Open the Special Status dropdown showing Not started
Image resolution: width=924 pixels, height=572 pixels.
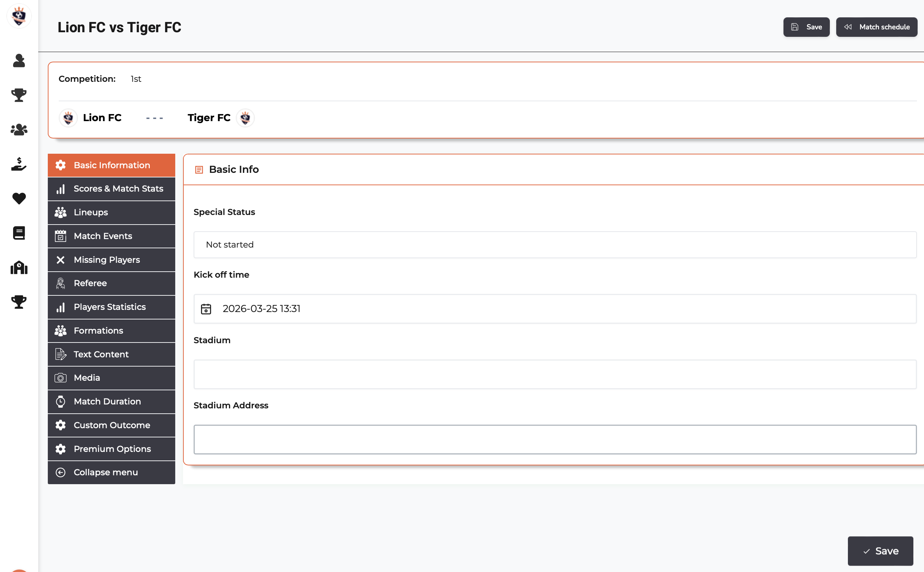555,245
